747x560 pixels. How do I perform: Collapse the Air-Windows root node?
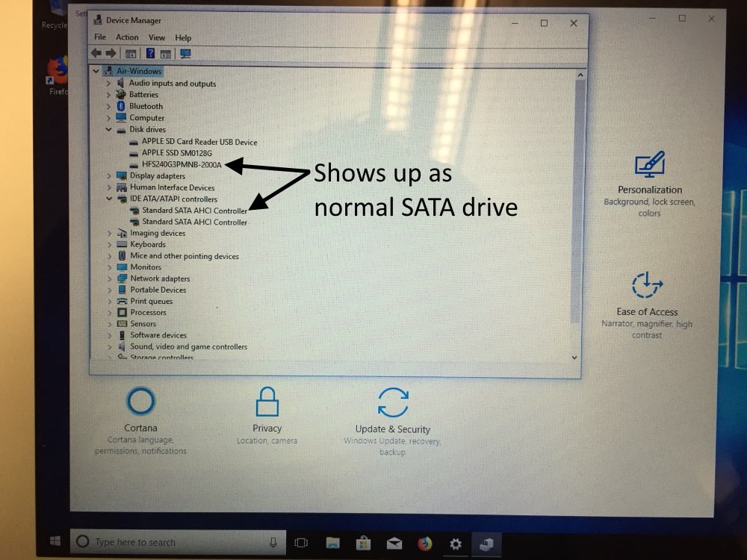[96, 71]
